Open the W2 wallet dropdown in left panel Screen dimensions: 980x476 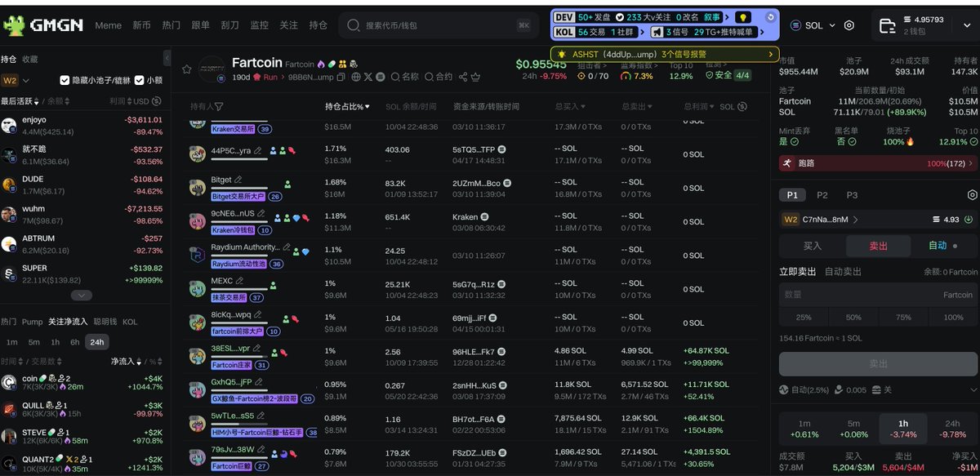tap(16, 81)
